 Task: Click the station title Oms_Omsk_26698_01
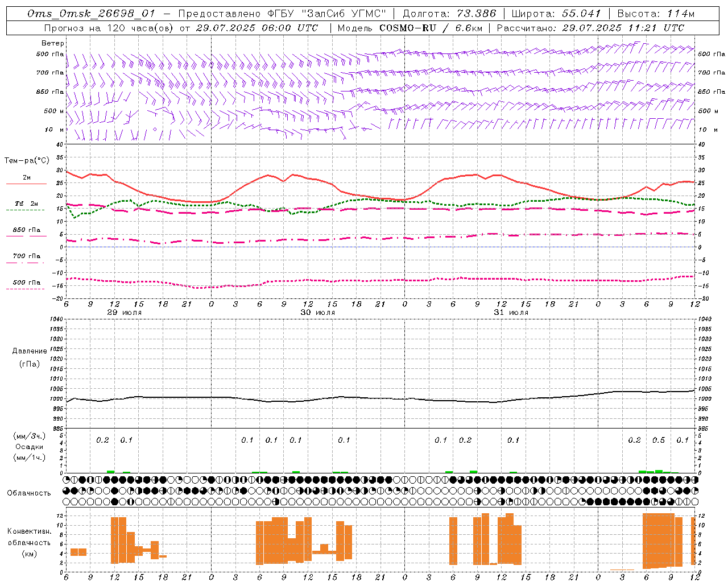pyautogui.click(x=91, y=14)
